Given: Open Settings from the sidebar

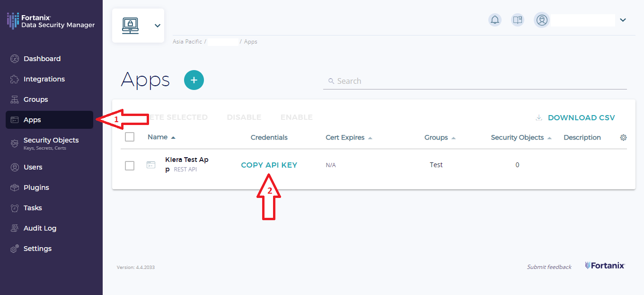Looking at the screenshot, I should pyautogui.click(x=37, y=249).
